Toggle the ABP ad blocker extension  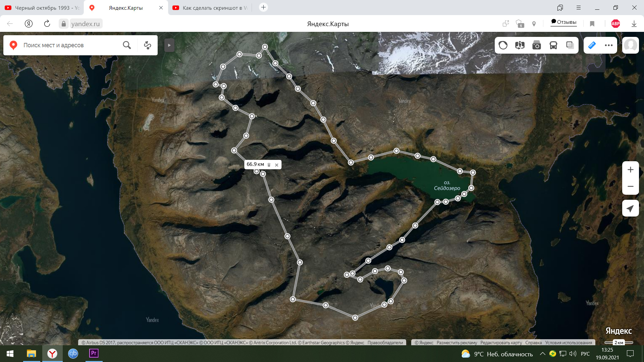pos(615,24)
